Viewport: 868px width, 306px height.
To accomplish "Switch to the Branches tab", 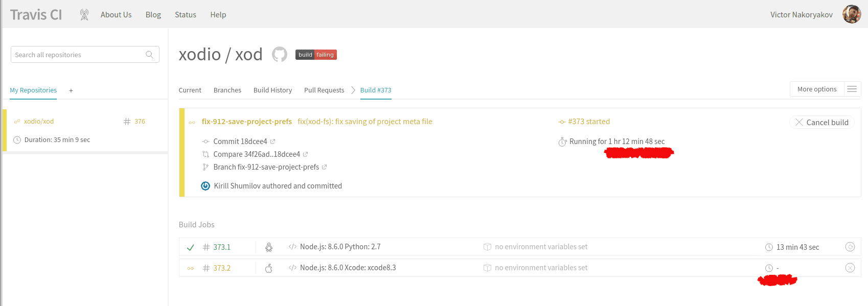I will click(227, 90).
